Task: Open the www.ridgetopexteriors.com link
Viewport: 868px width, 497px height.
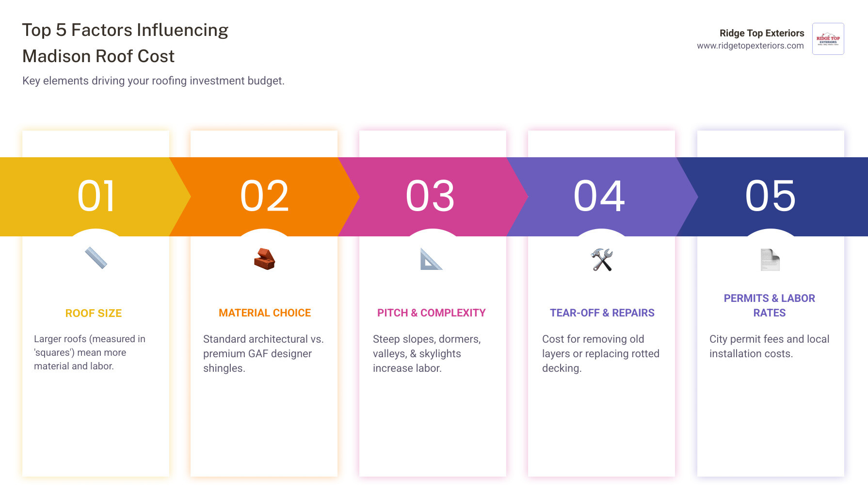Action: tap(750, 46)
